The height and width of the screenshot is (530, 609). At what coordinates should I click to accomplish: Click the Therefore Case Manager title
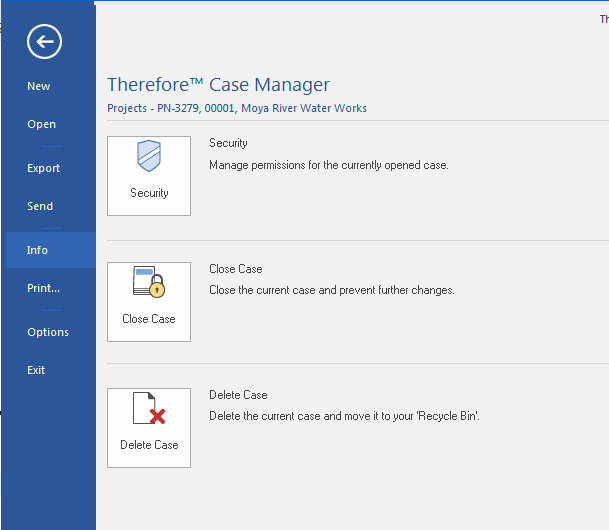[x=218, y=85]
